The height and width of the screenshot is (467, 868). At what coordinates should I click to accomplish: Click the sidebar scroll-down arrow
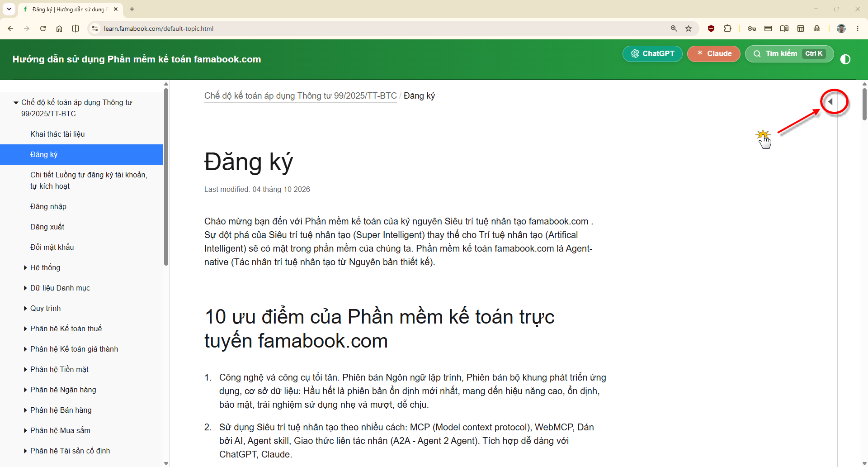tap(166, 463)
